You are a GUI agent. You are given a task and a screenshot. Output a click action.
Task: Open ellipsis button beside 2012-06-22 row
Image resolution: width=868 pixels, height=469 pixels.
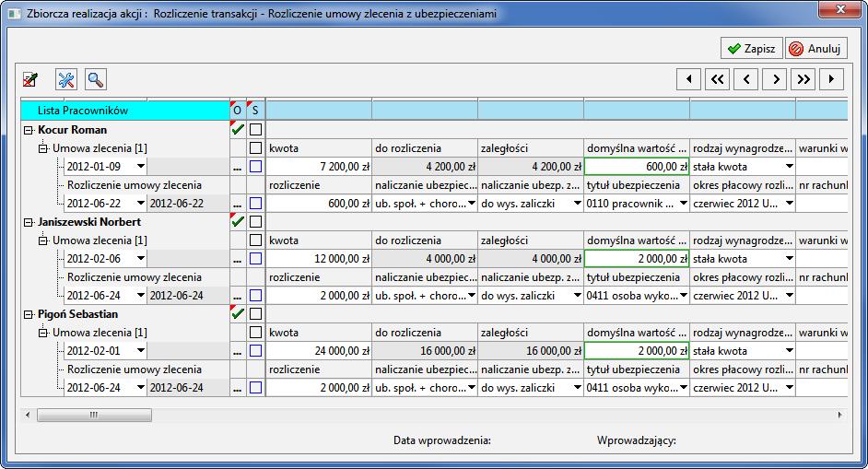(238, 204)
